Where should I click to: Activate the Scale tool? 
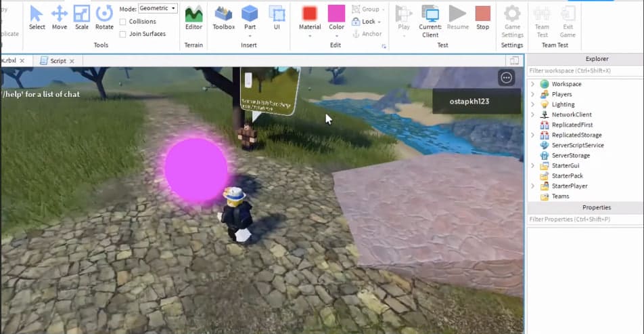pos(82,18)
